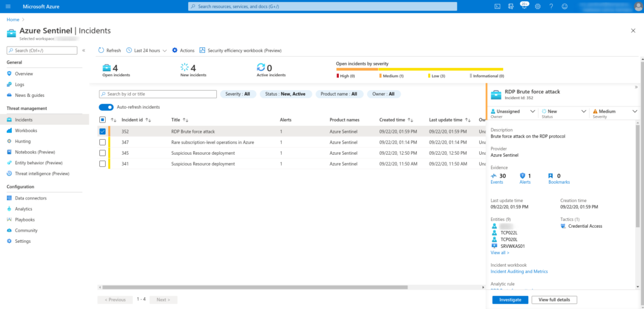Close the Azure Sentinel Incidents blade
The width and height of the screenshot is (644, 309).
click(x=633, y=31)
